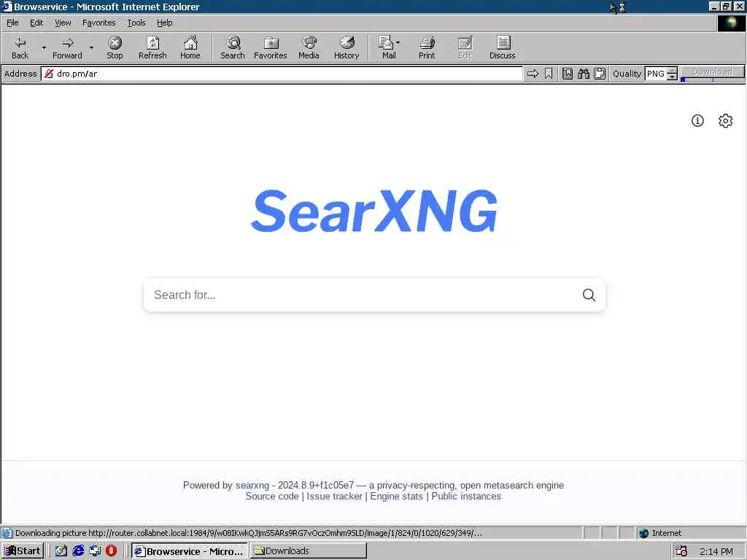Click the binoculars find icon

coord(584,74)
